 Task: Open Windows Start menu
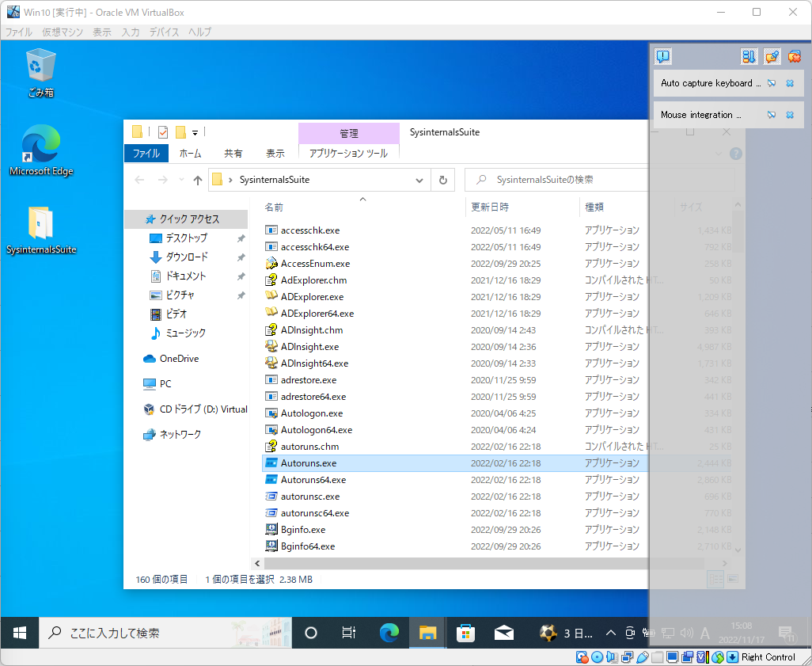20,632
